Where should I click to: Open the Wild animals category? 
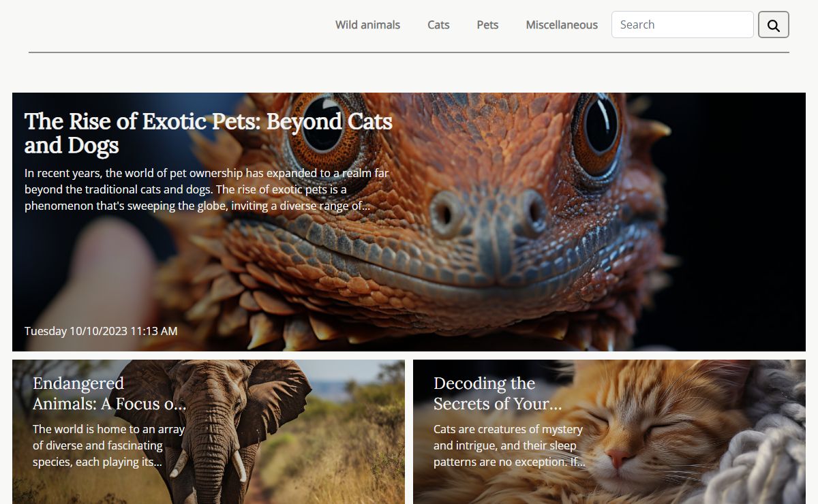coord(367,25)
